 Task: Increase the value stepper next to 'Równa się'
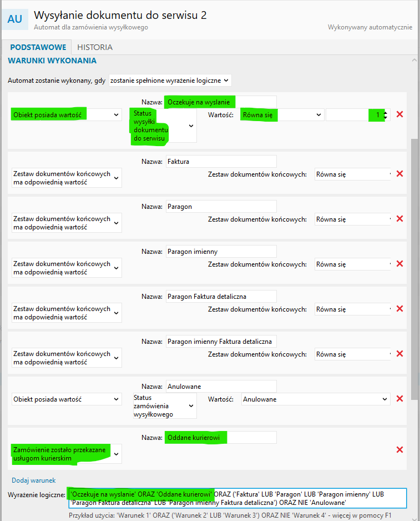point(386,112)
